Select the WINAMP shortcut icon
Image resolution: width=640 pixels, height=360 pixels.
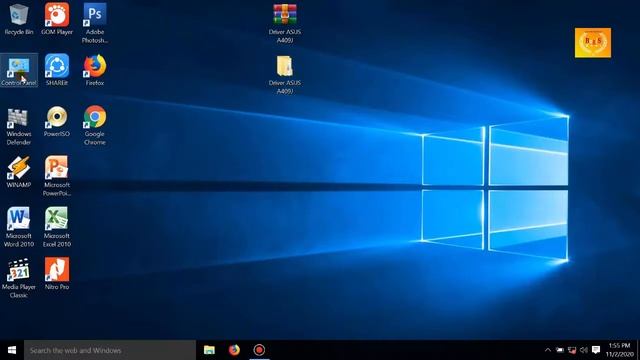(x=19, y=172)
